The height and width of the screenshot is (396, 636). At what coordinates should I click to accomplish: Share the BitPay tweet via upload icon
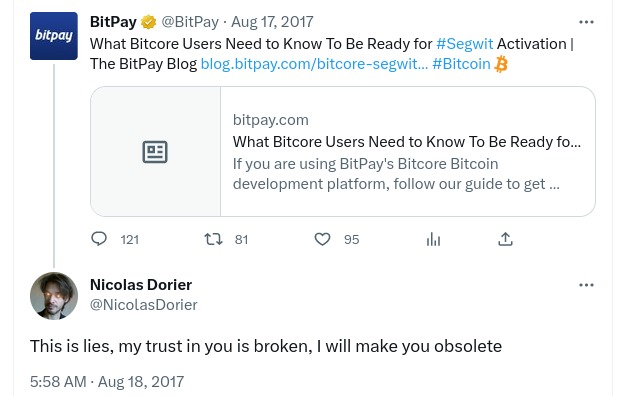pos(505,239)
